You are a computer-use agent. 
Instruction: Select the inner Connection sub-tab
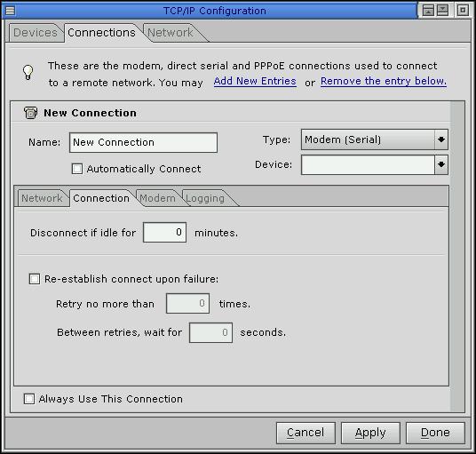click(101, 198)
